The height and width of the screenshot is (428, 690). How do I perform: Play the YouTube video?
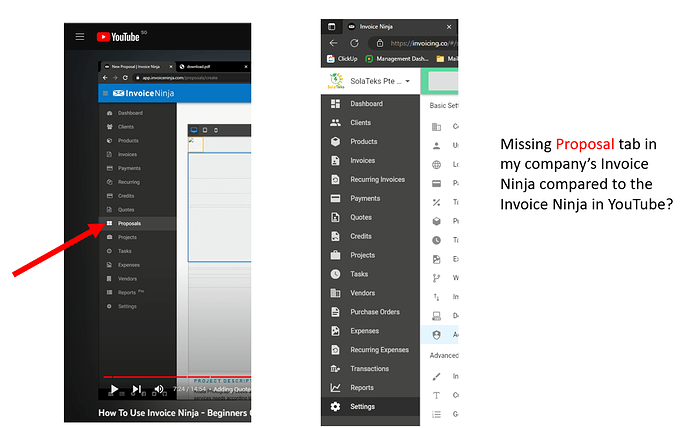[114, 389]
